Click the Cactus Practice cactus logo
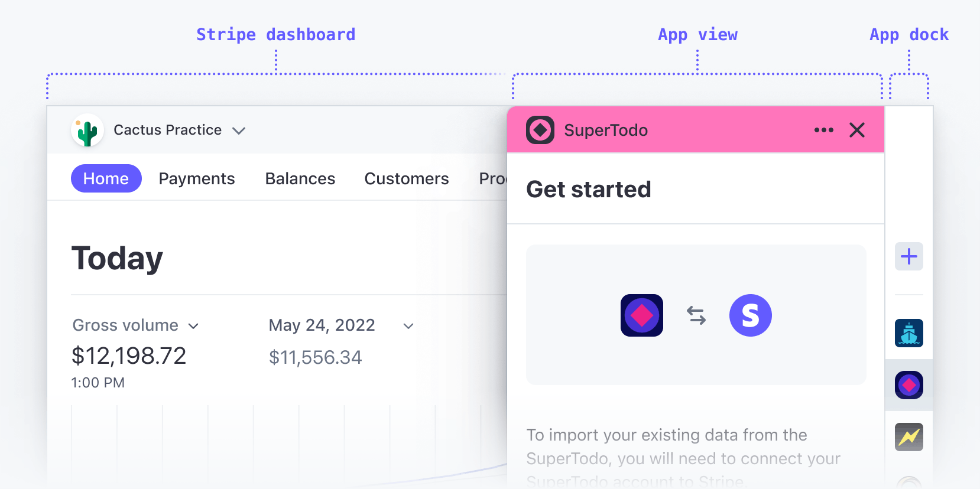This screenshot has width=980, height=489. point(87,130)
